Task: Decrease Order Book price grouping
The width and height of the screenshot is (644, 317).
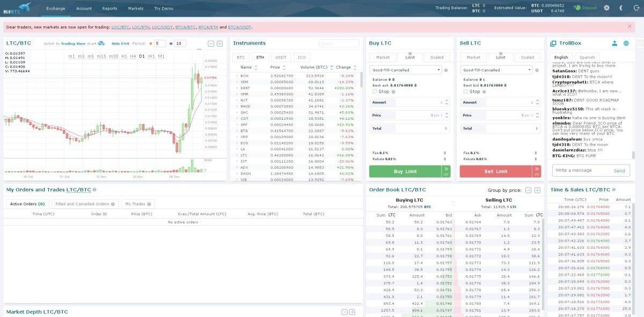Action: [529, 190]
